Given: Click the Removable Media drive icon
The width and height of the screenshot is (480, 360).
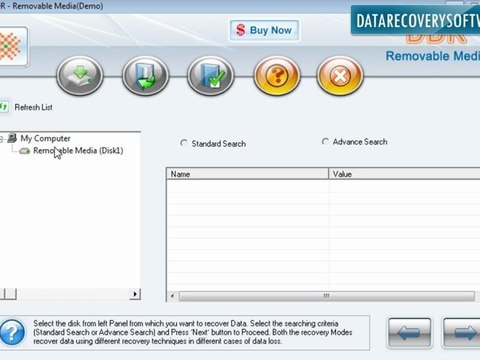Looking at the screenshot, I should coord(25,151).
